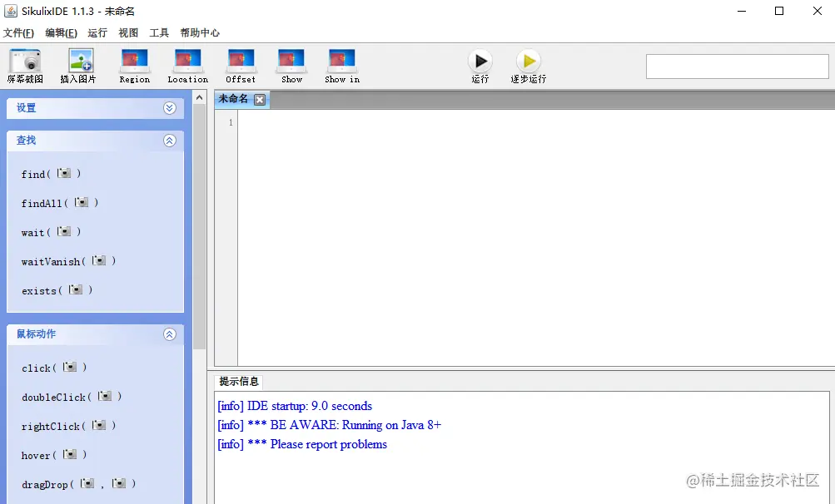Click the 屏幕截图 screenshot camera icon
The image size is (835, 504).
click(24, 61)
